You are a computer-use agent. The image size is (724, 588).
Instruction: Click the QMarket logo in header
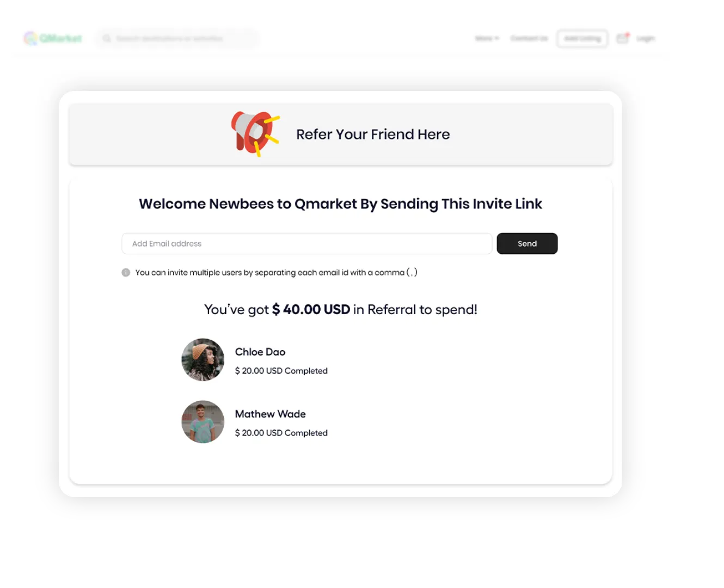click(x=53, y=38)
